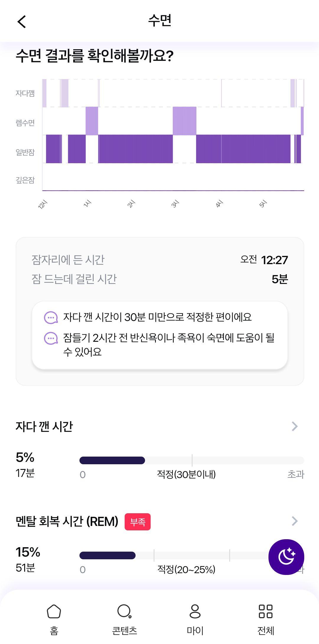Screen dimensions: 319x644
Task: Select the 마이 profile icon
Action: click(x=195, y=612)
